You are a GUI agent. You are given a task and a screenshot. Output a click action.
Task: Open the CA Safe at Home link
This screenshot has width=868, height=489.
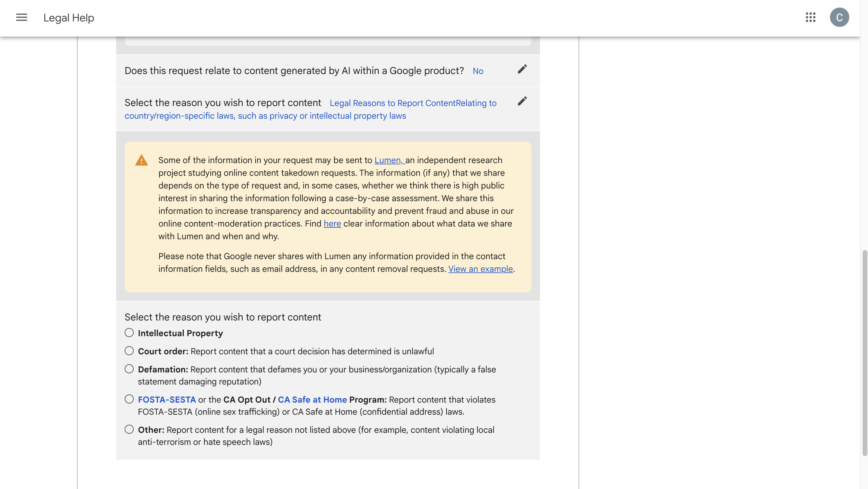[x=312, y=400]
